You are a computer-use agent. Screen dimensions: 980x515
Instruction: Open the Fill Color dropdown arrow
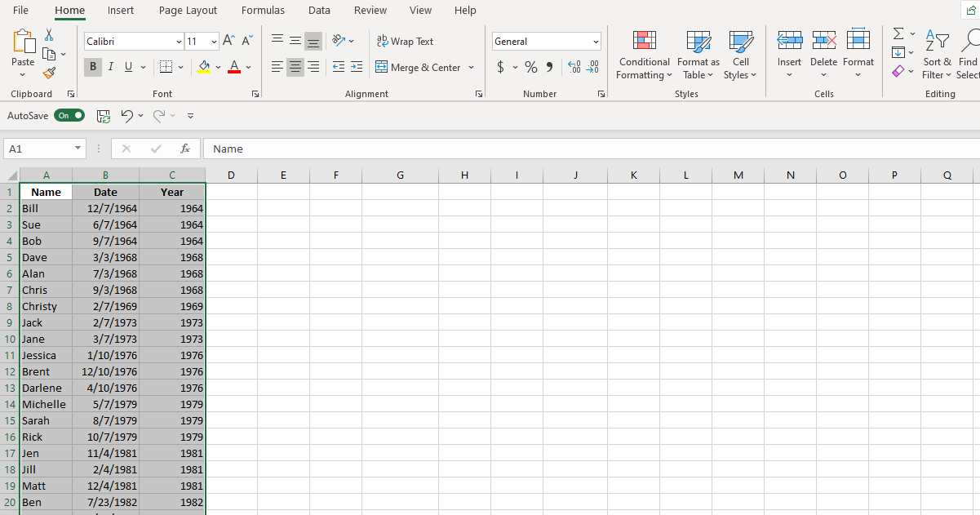click(x=218, y=67)
